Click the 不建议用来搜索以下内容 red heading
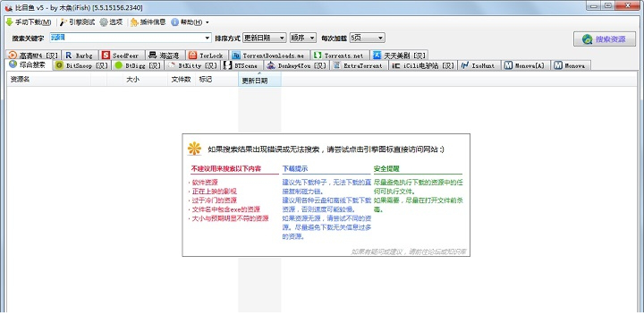 pyautogui.click(x=226, y=168)
